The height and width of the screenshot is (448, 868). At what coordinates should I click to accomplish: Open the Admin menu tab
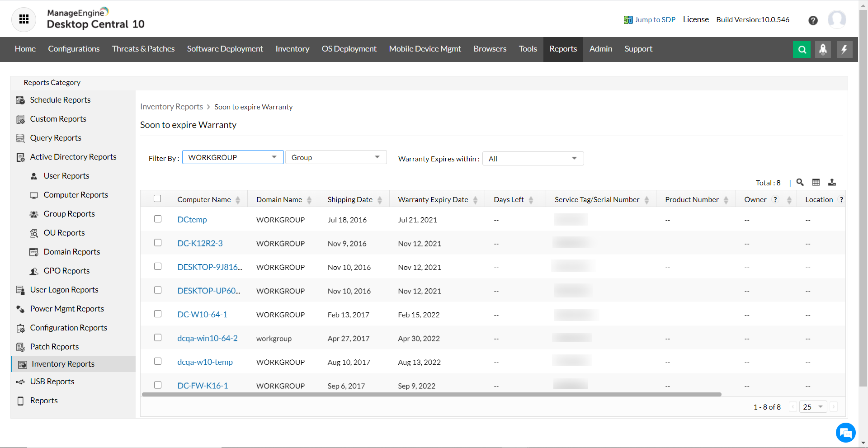click(600, 49)
